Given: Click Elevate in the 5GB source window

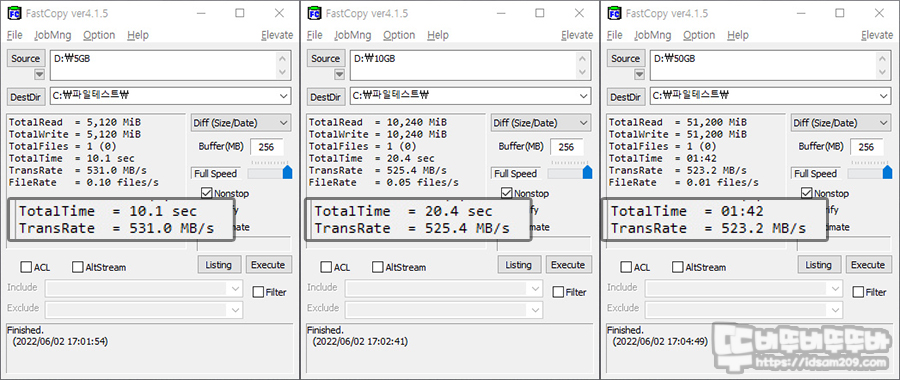Looking at the screenshot, I should pos(277,35).
